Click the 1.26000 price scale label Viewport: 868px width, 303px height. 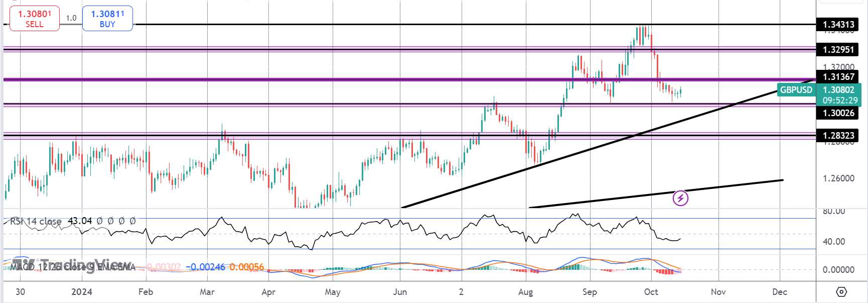[838, 178]
